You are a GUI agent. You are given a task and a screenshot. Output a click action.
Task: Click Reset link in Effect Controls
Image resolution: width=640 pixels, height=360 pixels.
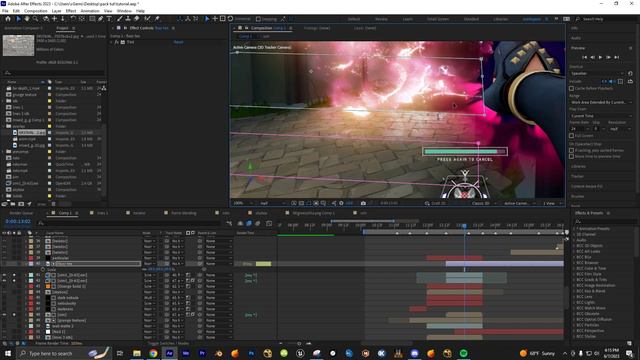[178, 42]
